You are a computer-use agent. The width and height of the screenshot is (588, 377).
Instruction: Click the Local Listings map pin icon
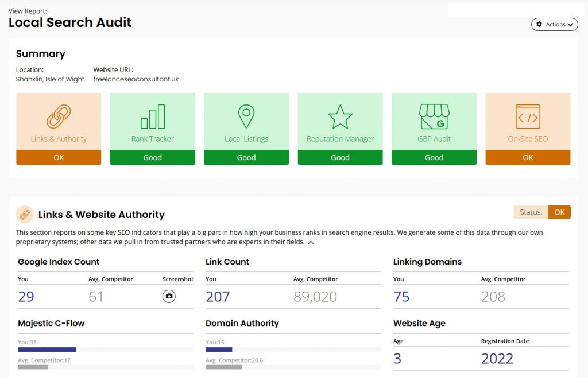click(246, 116)
